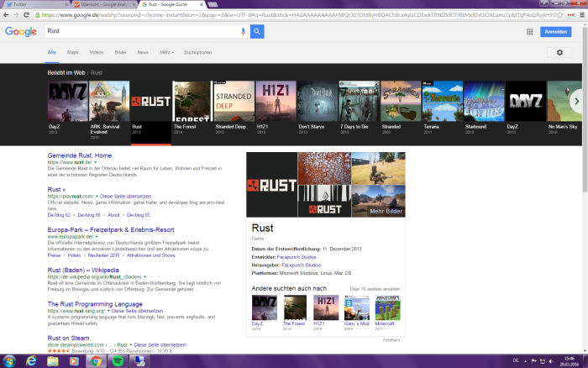
Task: Select the News search tab
Action: pyautogui.click(x=143, y=53)
